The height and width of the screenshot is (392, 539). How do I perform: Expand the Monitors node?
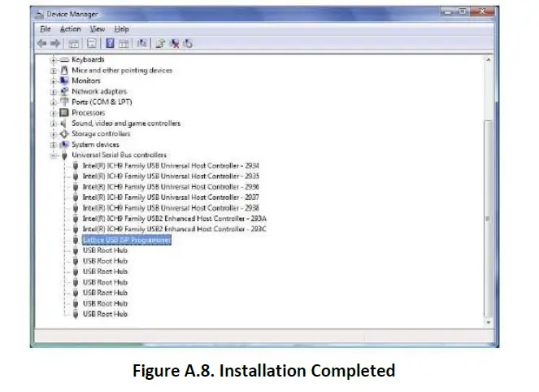tap(53, 81)
